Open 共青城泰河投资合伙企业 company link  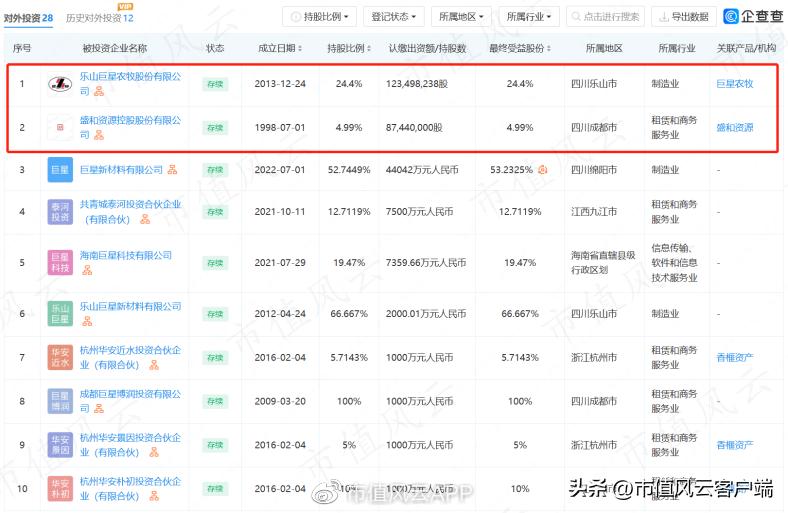130,212
